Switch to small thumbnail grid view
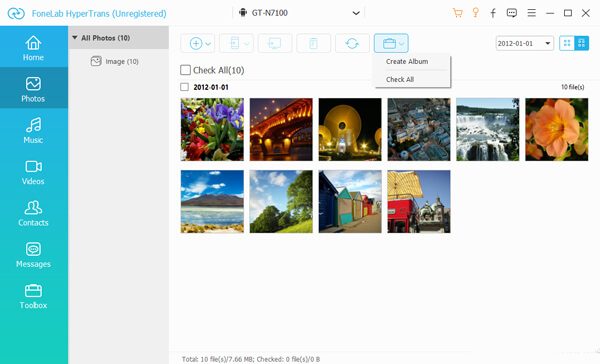The width and height of the screenshot is (600, 364). click(x=567, y=43)
